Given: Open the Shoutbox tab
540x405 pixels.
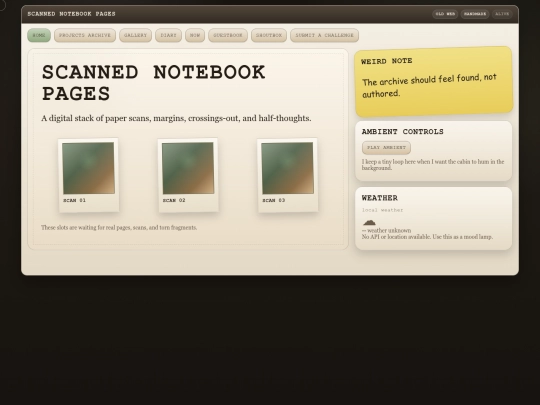Looking at the screenshot, I should click(269, 35).
